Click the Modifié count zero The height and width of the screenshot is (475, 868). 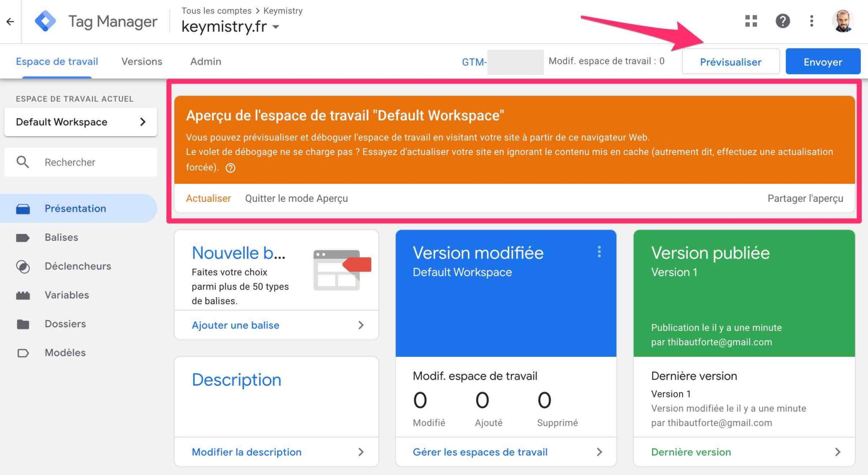point(420,400)
